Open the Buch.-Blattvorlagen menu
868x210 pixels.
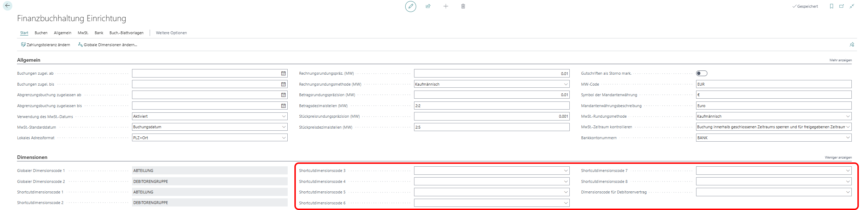[x=126, y=33]
